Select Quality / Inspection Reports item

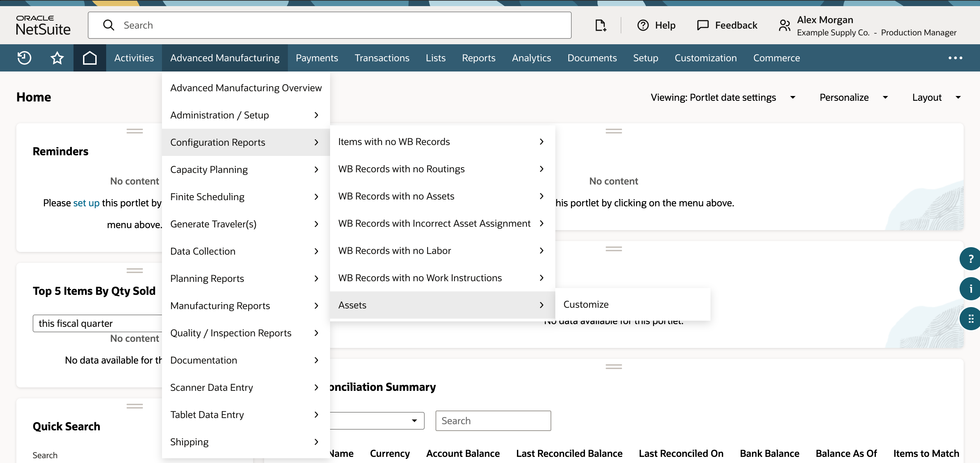pos(246,333)
